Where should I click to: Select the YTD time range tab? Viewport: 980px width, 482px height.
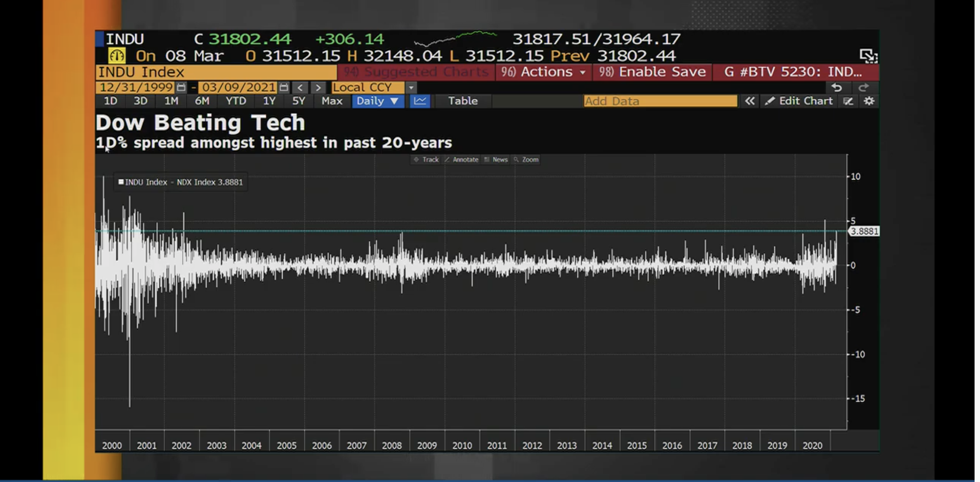(236, 101)
